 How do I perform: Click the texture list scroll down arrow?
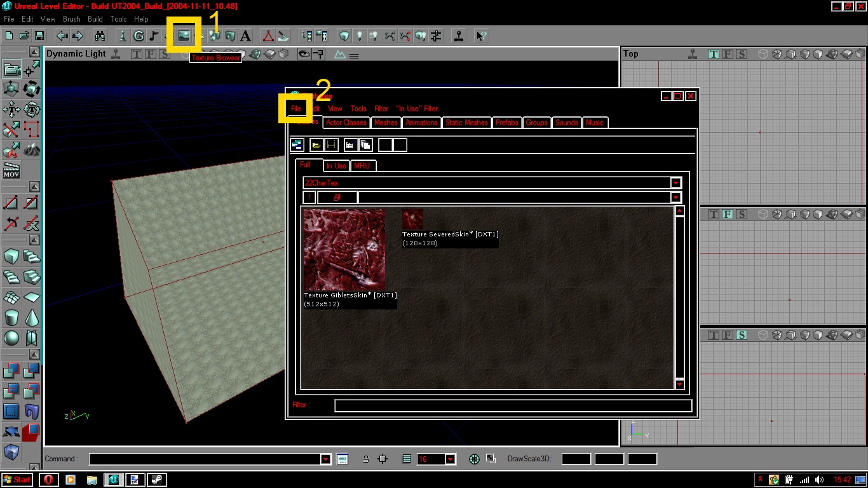point(679,384)
